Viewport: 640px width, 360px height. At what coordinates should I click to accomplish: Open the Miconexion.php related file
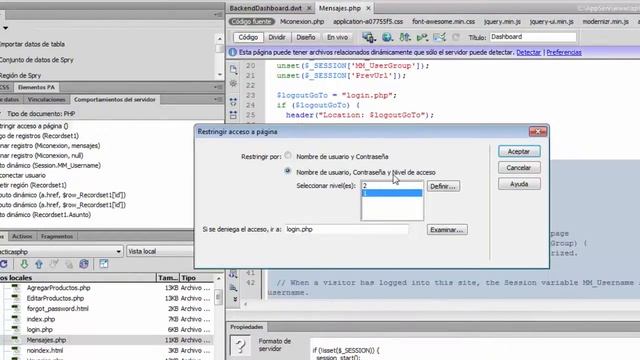[302, 22]
